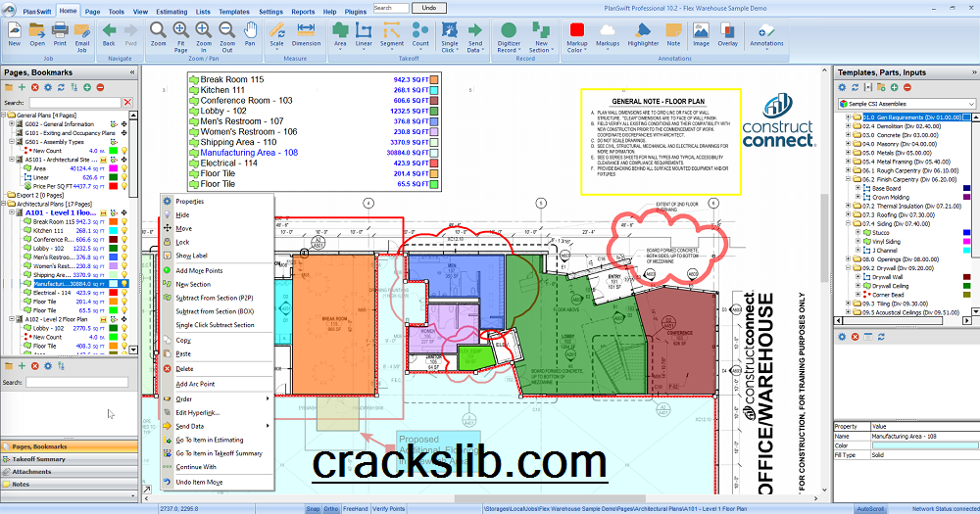Toggle Ortho in status bar
The height and width of the screenshot is (514, 980).
(330, 509)
